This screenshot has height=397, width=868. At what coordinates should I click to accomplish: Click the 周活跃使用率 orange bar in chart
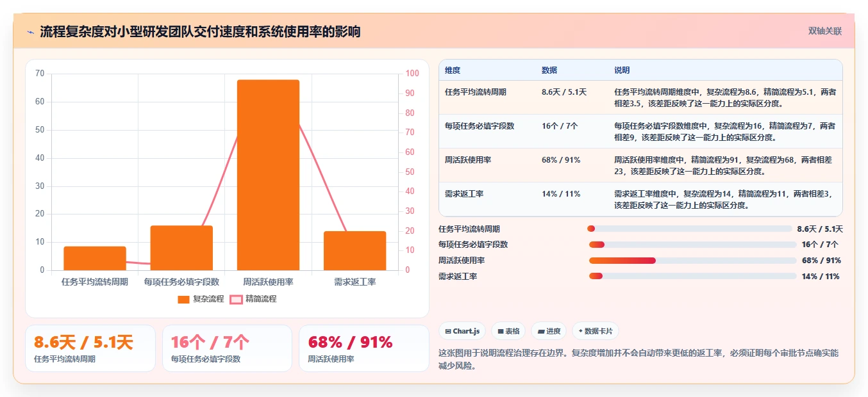tap(268, 175)
